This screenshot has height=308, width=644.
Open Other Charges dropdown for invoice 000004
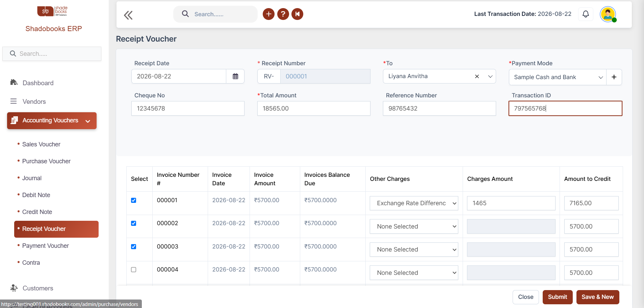click(x=414, y=273)
